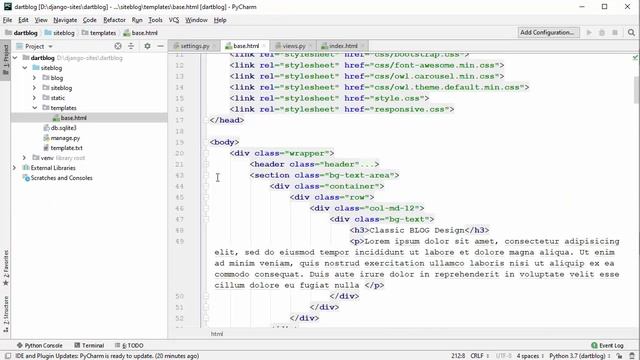
Task: Click the Stop icon in toolbar
Action: click(x=615, y=33)
